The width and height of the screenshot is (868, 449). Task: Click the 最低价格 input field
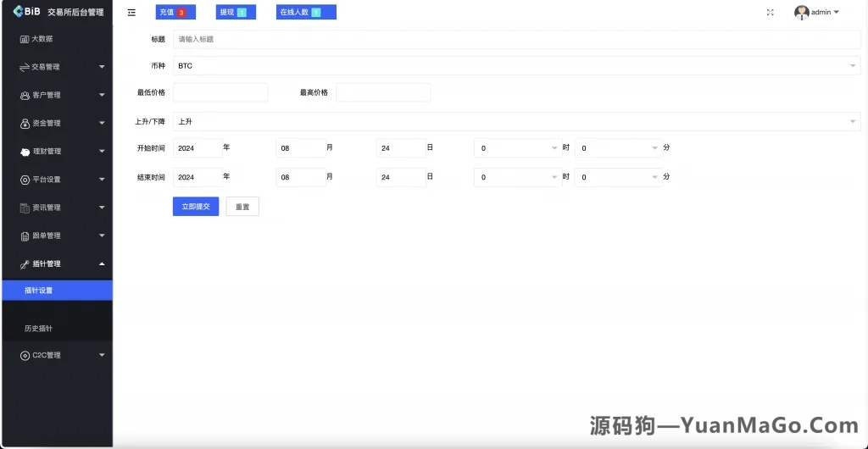click(x=220, y=92)
